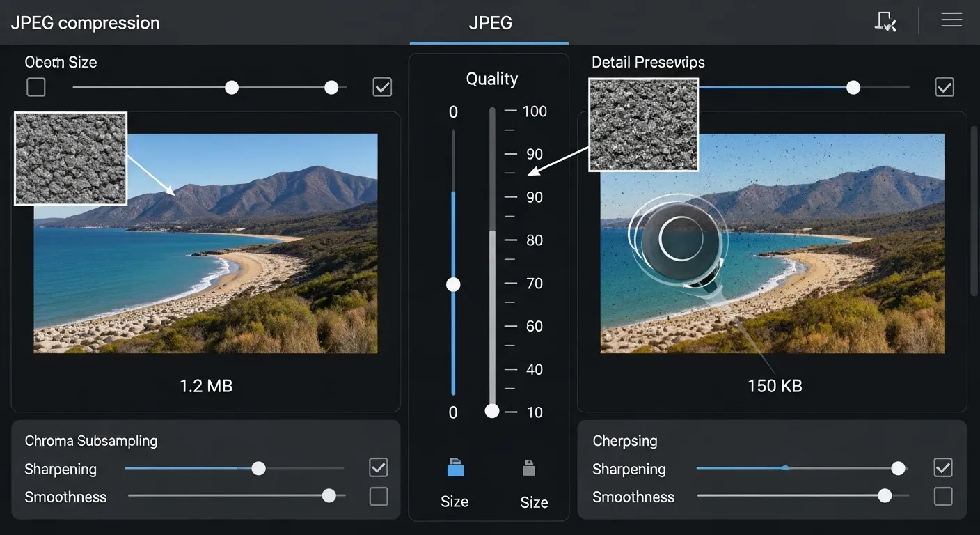Click the upper Quality slider handle
The image size is (980, 535).
click(x=453, y=284)
